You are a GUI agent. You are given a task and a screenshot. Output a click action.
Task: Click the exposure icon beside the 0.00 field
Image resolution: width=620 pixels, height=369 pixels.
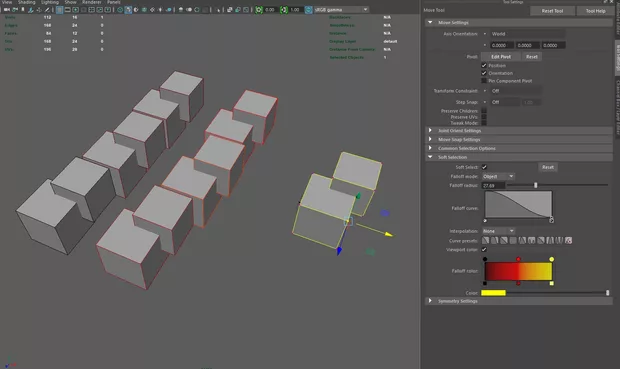(x=259, y=9)
